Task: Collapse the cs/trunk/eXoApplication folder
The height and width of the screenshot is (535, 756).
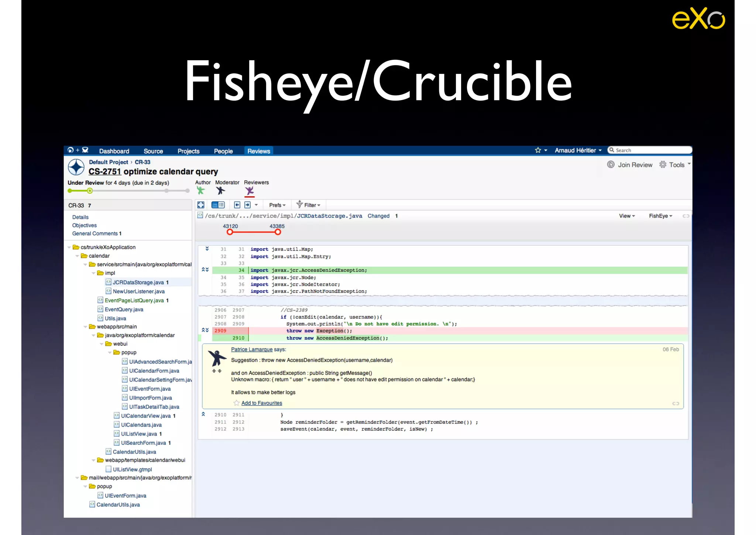Action: pos(69,248)
